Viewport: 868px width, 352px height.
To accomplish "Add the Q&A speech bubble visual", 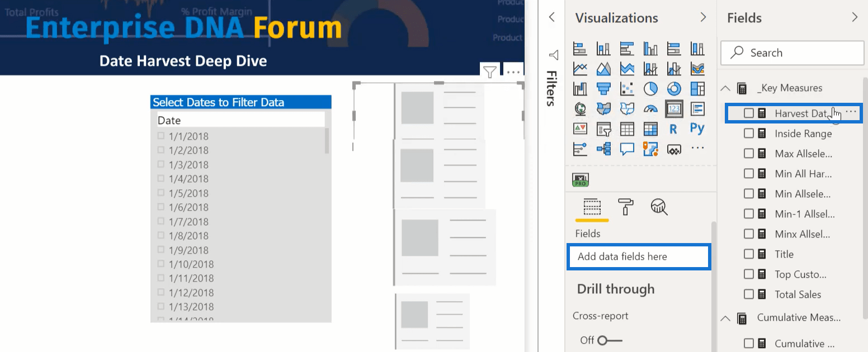I will click(x=627, y=149).
